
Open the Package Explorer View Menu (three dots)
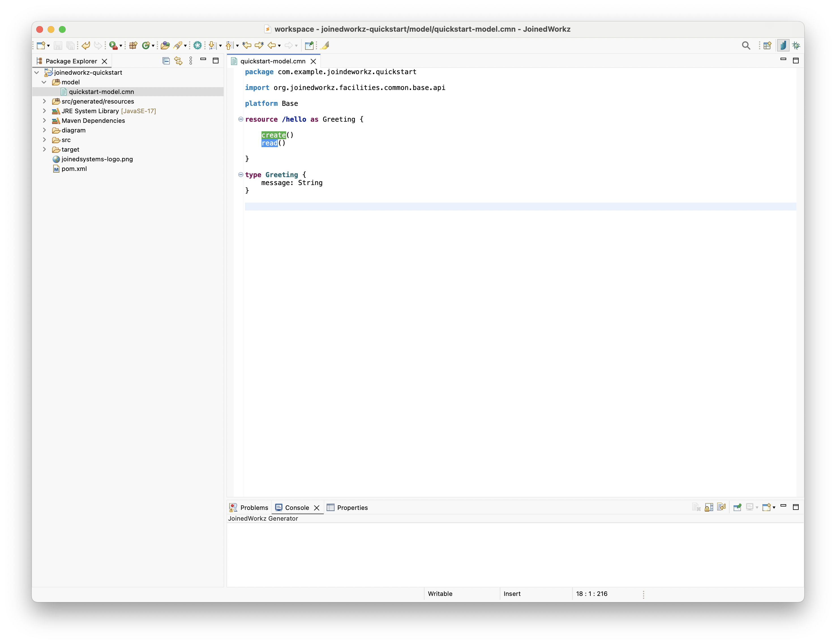(191, 61)
